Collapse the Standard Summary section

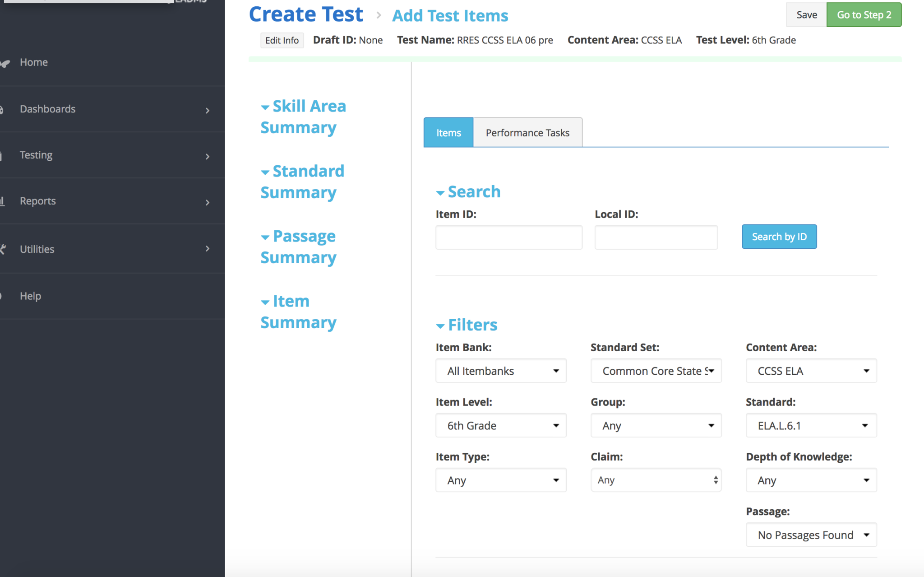coord(265,172)
